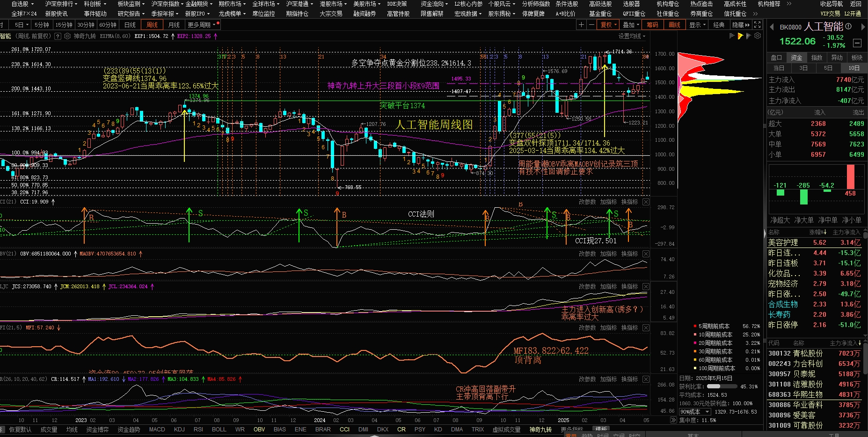The height and width of the screenshot is (437, 868).
Task: Click 换指标 in the MFI panel
Action: click(x=629, y=328)
